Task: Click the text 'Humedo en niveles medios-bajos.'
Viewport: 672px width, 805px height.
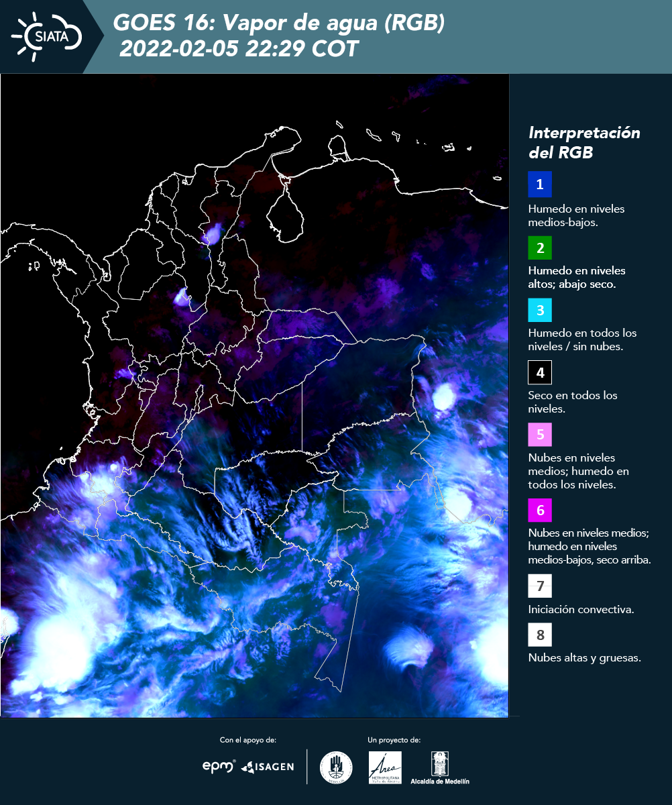Action: point(576,215)
